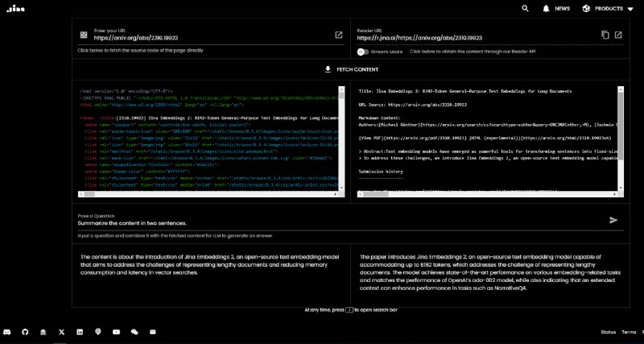The height and width of the screenshot is (344, 644).
Task: Click the 'Markdown Content:' line
Action: coord(378,118)
